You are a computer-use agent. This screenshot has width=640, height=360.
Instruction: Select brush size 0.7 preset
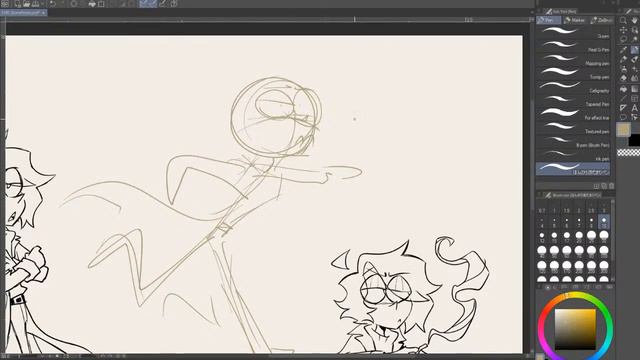coord(542,208)
